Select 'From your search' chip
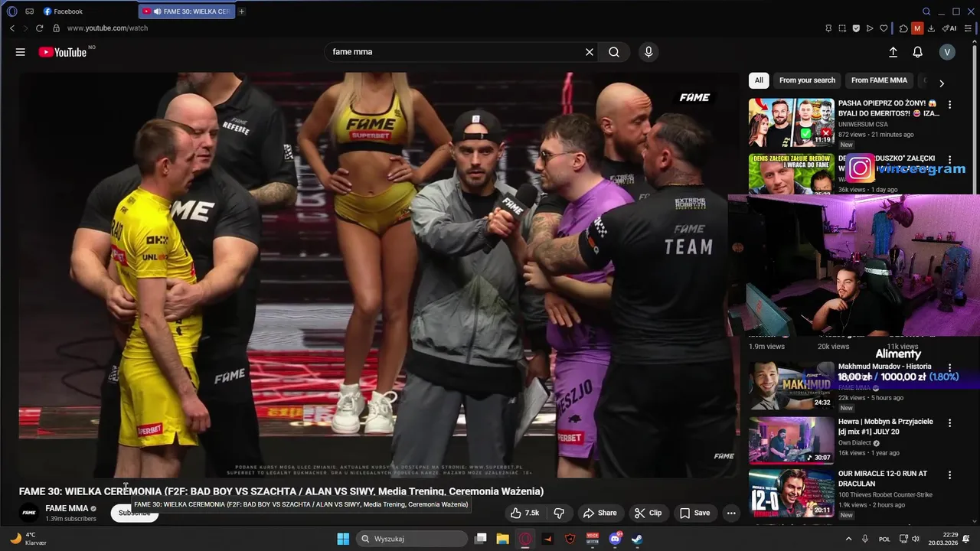This screenshot has width=980, height=551. [807, 80]
